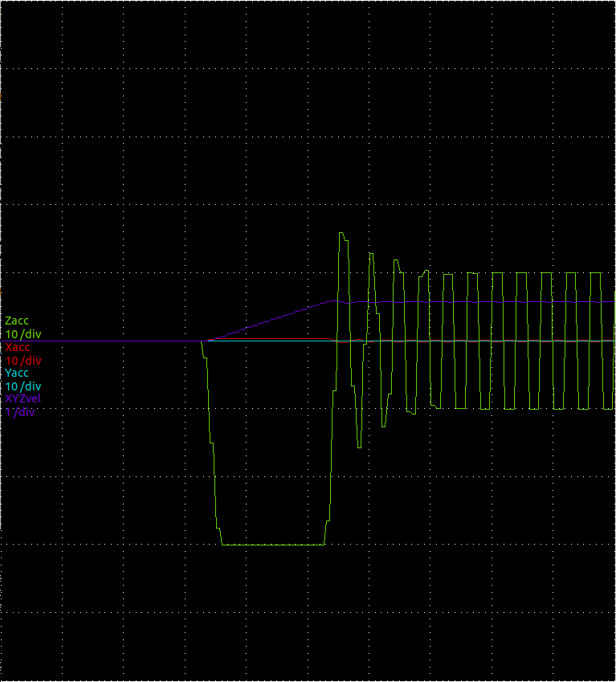Screen dimensions: 616x682
Task: Click the cyan Yacc trace at right edge
Action: coord(606,341)
